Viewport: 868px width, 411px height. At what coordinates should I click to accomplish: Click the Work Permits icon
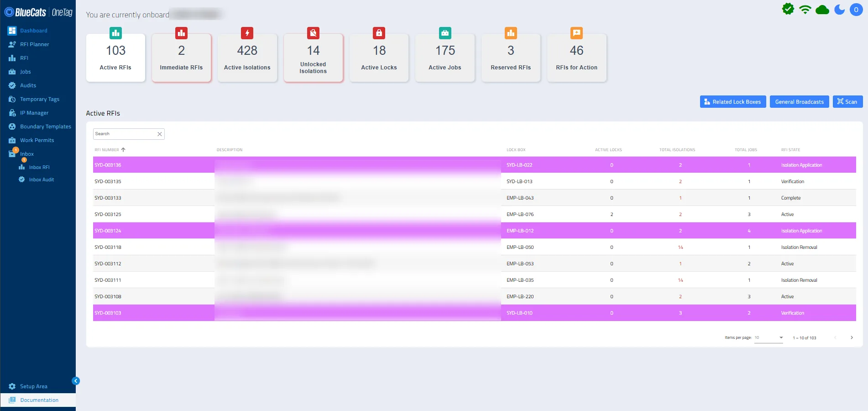(x=12, y=140)
